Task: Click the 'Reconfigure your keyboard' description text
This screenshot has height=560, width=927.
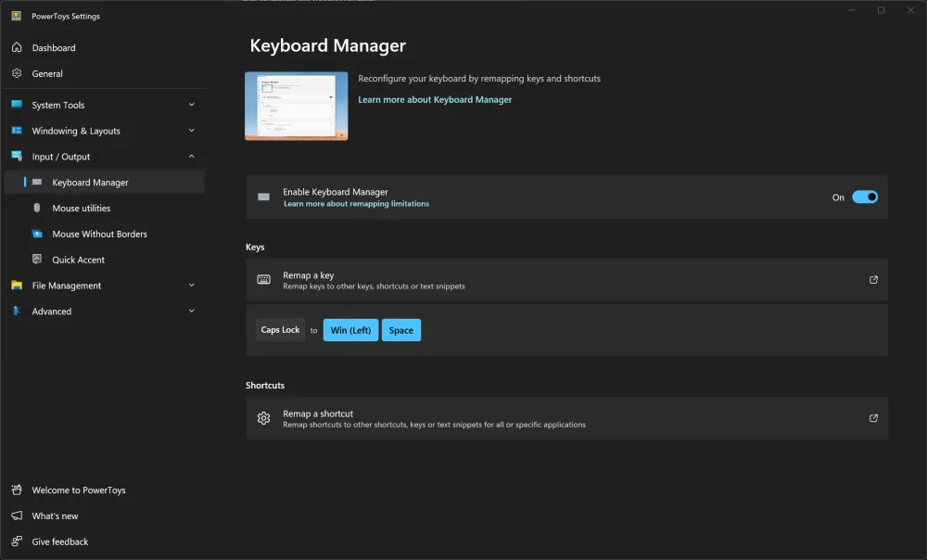Action: (x=479, y=79)
